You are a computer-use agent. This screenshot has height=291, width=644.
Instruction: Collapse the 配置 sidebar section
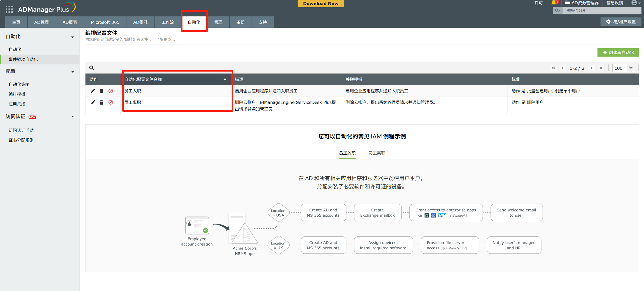[x=73, y=71]
